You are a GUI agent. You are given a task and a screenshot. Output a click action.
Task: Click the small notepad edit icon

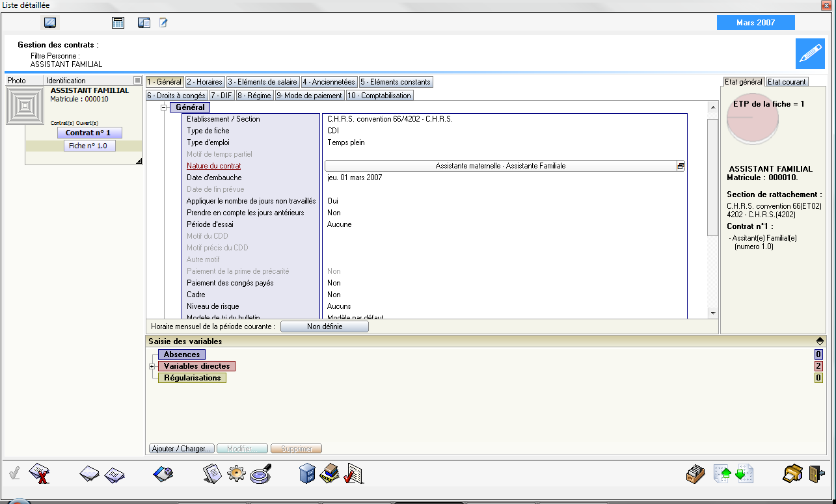click(x=163, y=23)
